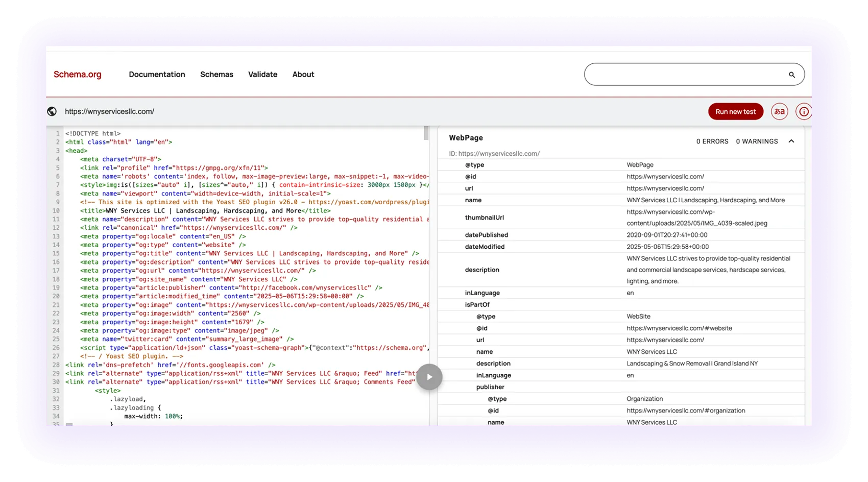The height and width of the screenshot is (482, 868).
Task: Click the tested URL wnyservicesllc.com
Action: [x=109, y=111]
